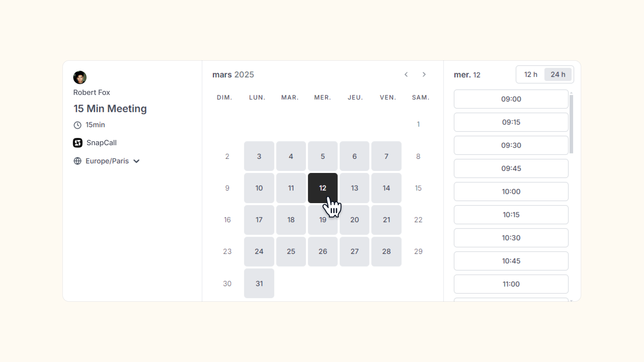Click the SnapCall logo icon
The image size is (644, 362).
pos(78,143)
